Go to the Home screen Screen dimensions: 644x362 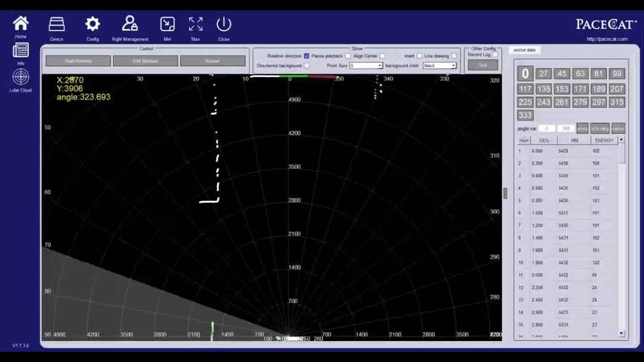21,24
